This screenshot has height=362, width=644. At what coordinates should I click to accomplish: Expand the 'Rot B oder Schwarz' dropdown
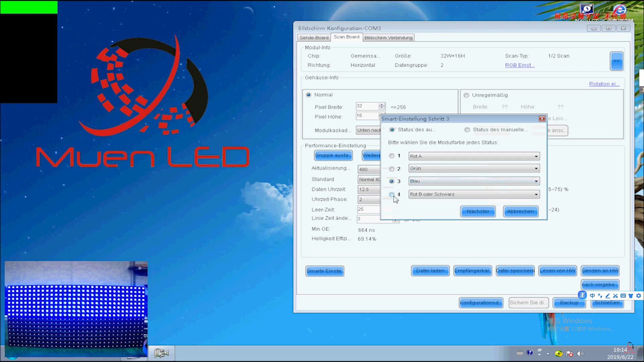click(x=536, y=194)
